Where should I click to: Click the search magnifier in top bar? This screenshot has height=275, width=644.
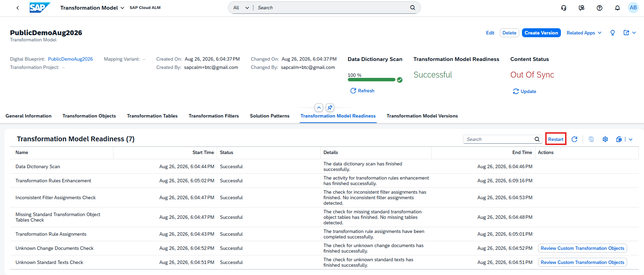click(x=413, y=8)
